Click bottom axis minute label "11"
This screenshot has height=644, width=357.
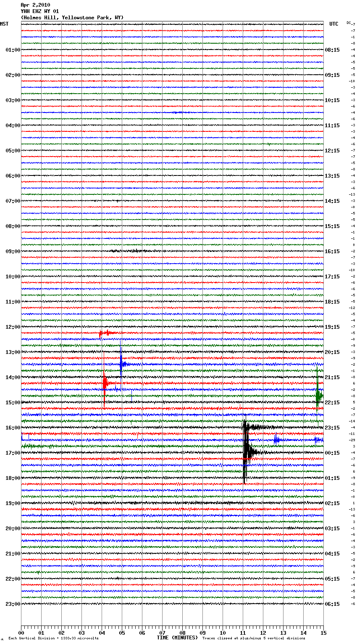point(243,633)
